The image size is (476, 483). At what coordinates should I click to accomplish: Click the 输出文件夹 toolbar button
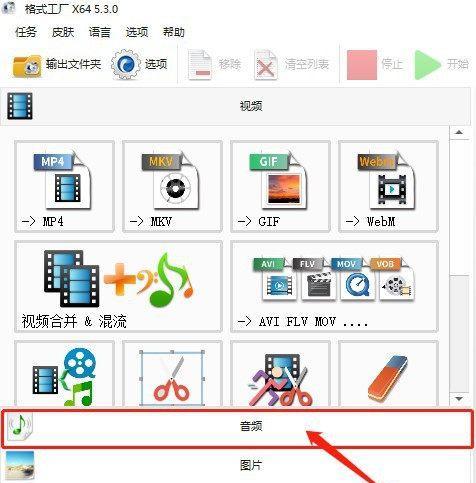tap(57, 64)
